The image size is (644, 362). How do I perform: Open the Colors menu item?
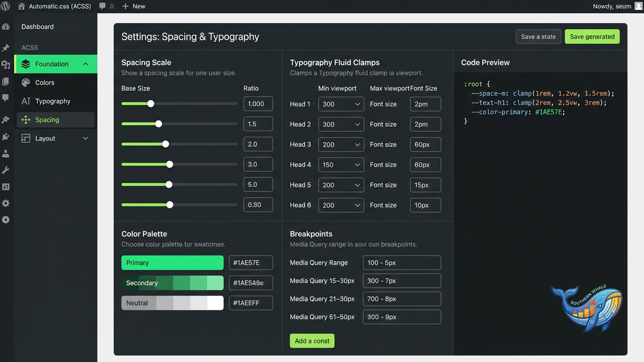point(56,82)
